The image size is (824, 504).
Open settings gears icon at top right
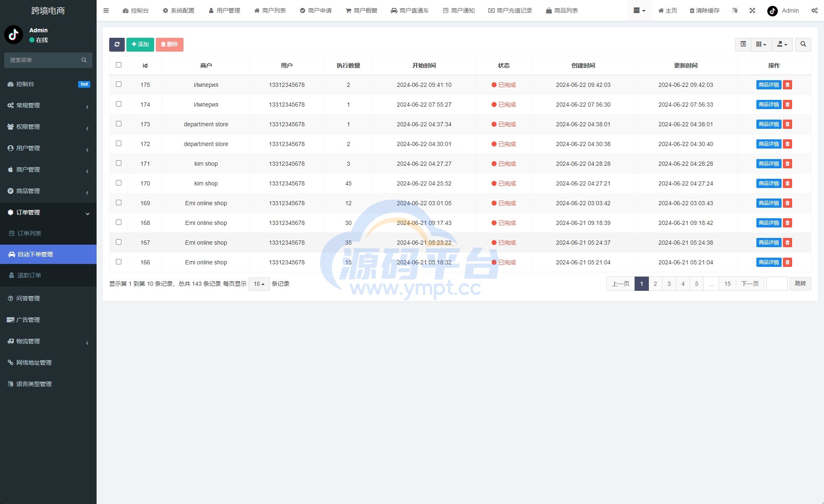click(814, 10)
